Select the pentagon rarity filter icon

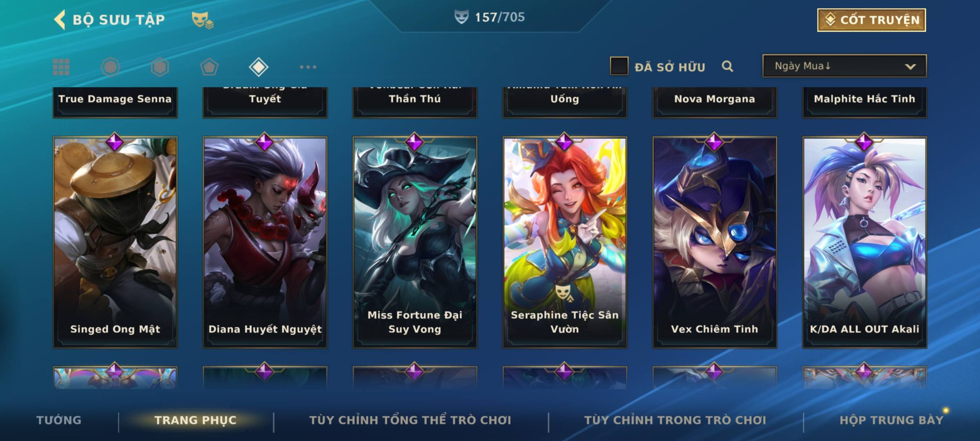coord(209,67)
